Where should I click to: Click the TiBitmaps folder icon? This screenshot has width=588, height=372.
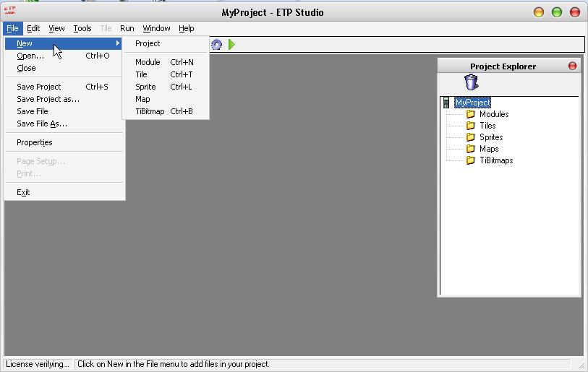470,160
